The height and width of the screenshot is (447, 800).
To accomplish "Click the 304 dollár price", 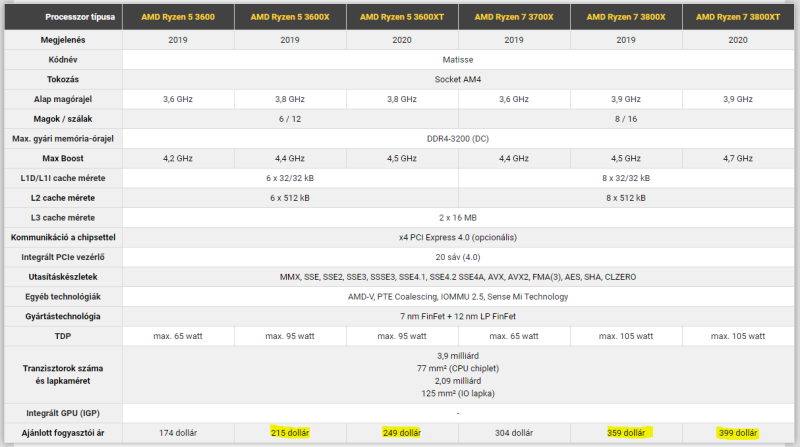I will click(x=514, y=433).
